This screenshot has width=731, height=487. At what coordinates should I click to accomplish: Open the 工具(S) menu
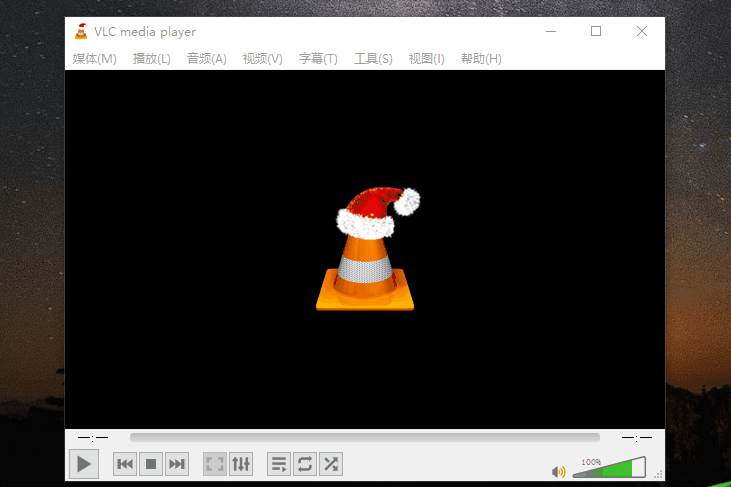(373, 59)
